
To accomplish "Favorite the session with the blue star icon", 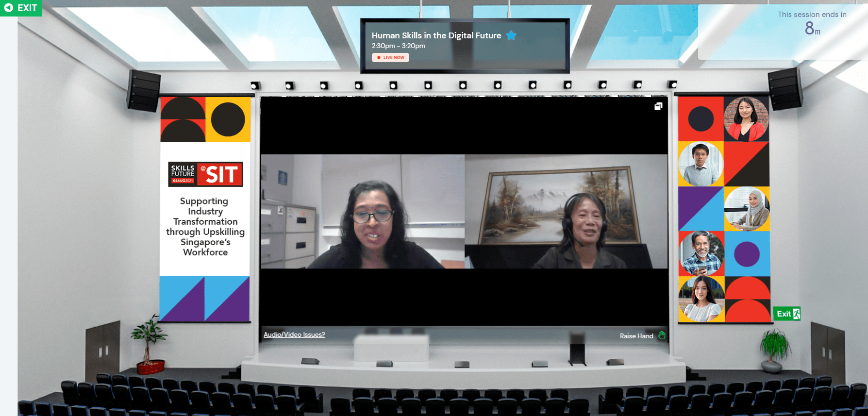I will click(511, 35).
